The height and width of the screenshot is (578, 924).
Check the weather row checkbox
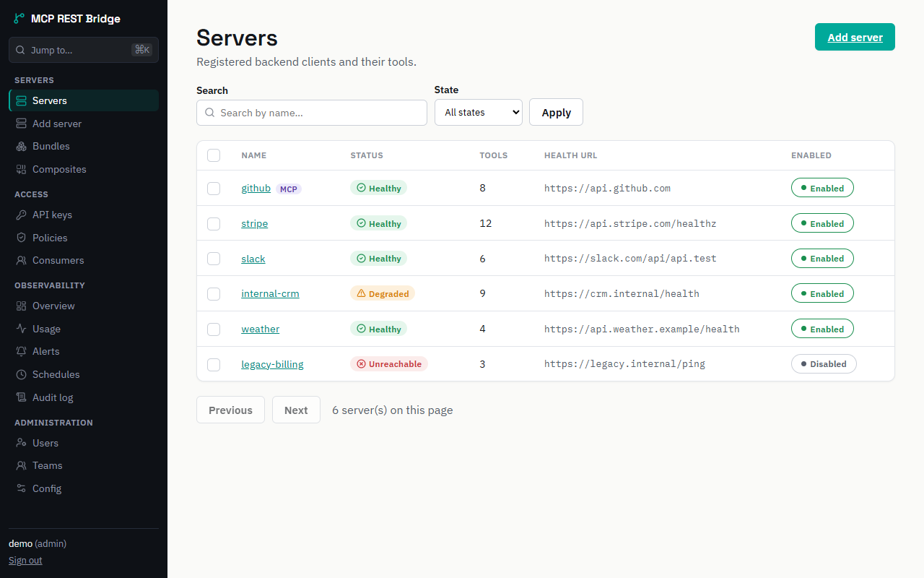[x=214, y=329]
